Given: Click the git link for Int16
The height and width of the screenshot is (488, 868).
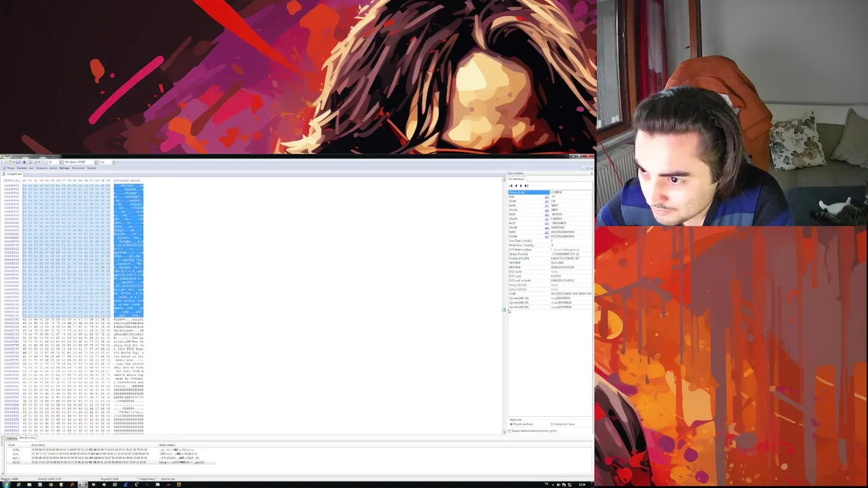Looking at the screenshot, I should pos(547,205).
